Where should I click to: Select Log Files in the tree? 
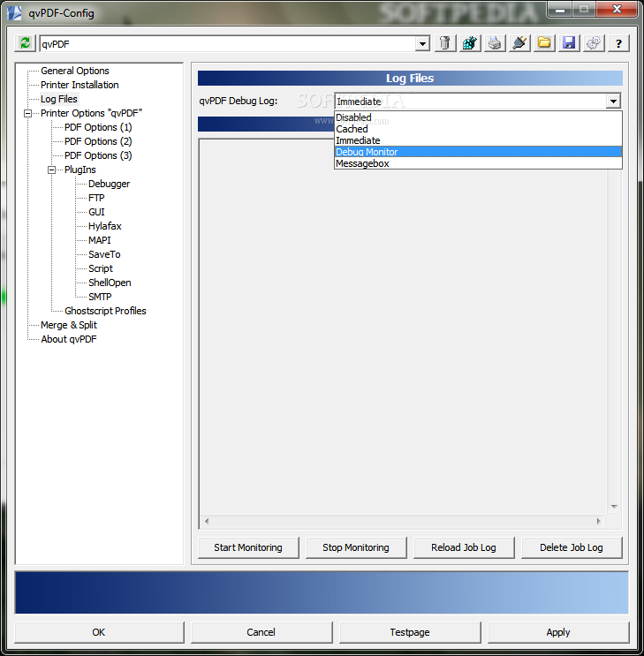click(x=59, y=99)
